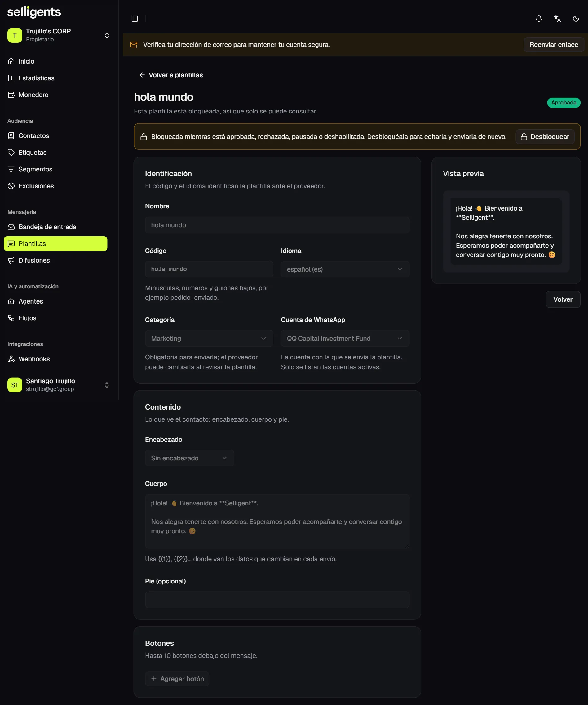
Task: Click the Difusiones megaphone icon
Action: click(11, 260)
